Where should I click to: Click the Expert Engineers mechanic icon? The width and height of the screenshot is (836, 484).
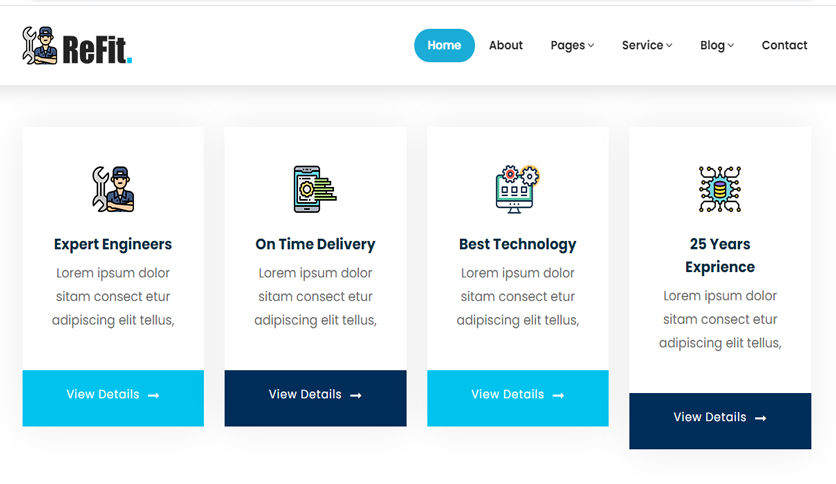pos(113,189)
